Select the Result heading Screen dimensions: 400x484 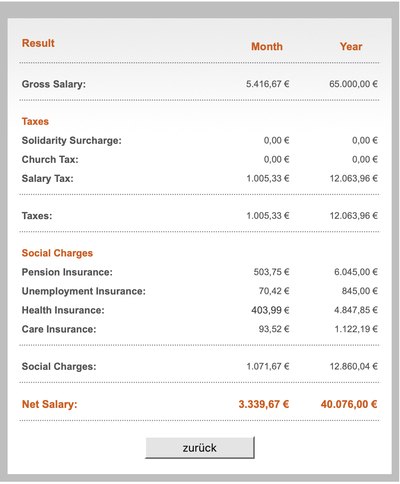38,43
